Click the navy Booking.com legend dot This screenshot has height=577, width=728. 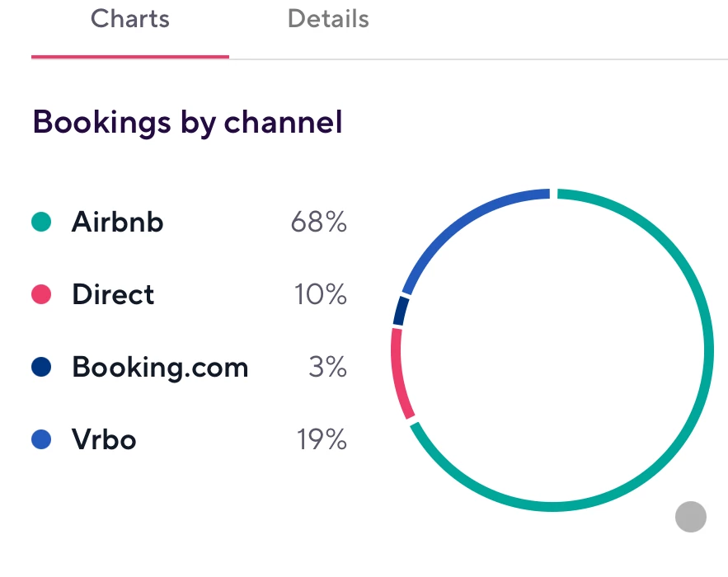click(x=41, y=367)
